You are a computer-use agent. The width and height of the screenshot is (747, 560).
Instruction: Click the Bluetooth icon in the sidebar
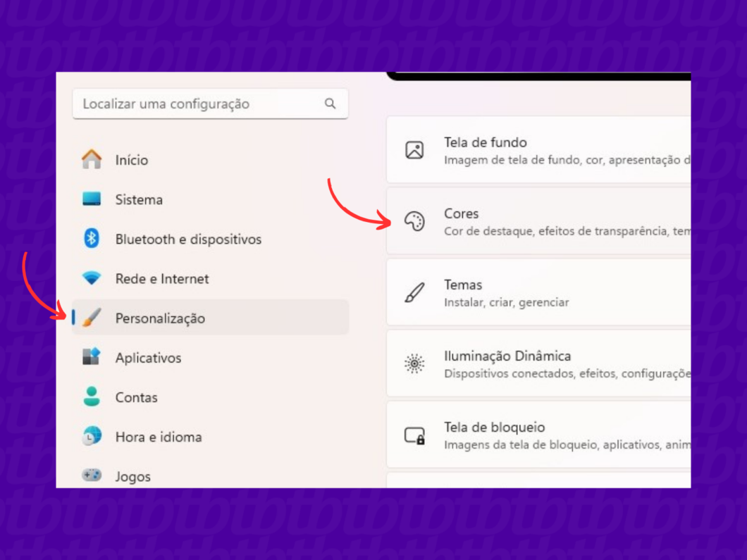92,239
